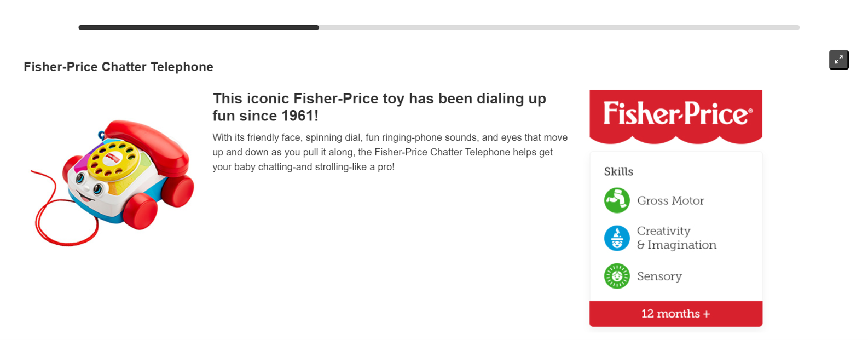Click the Gross Motor skill icon

click(x=617, y=200)
